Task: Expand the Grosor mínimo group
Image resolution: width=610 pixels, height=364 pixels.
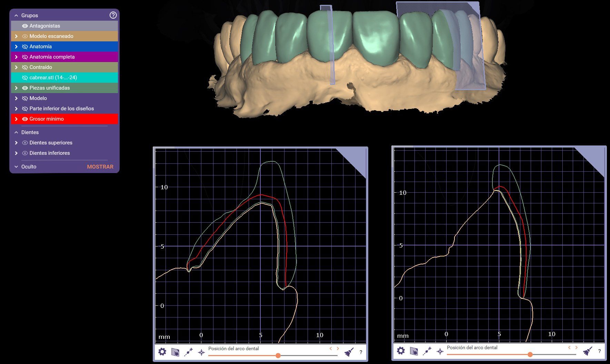Action: click(16, 119)
